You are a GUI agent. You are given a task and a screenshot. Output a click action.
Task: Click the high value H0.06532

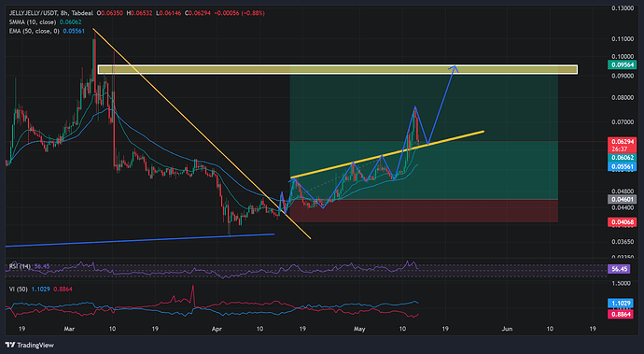pos(139,13)
